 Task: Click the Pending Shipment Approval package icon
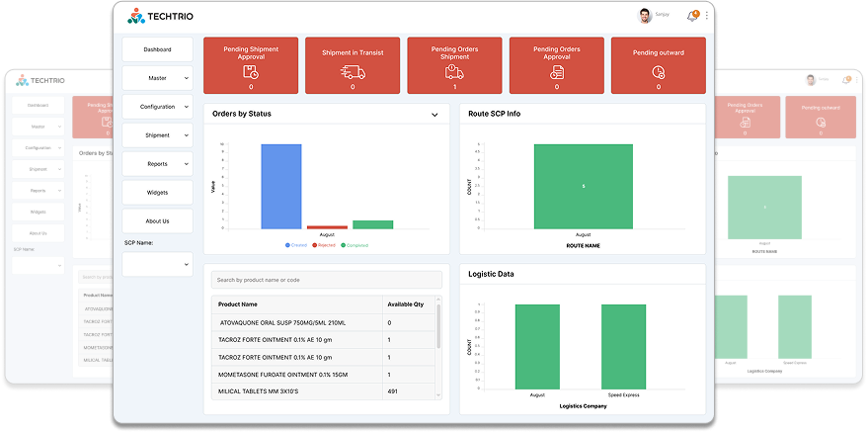[251, 72]
